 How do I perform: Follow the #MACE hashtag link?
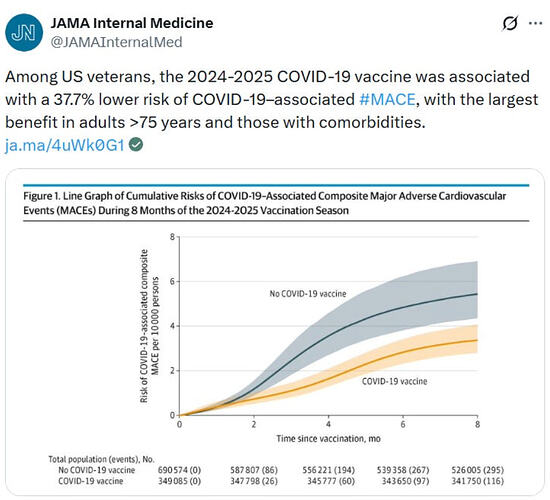point(387,99)
